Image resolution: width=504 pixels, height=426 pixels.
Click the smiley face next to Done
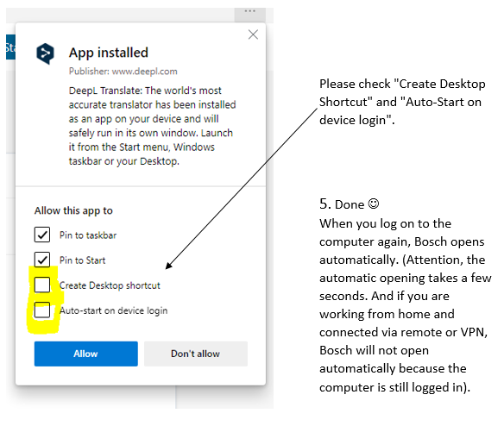[373, 204]
